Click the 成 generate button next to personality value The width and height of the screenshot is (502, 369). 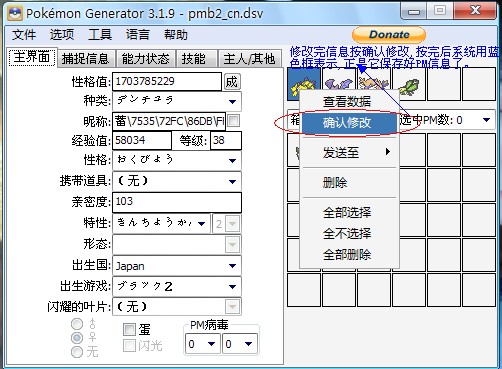(x=232, y=82)
